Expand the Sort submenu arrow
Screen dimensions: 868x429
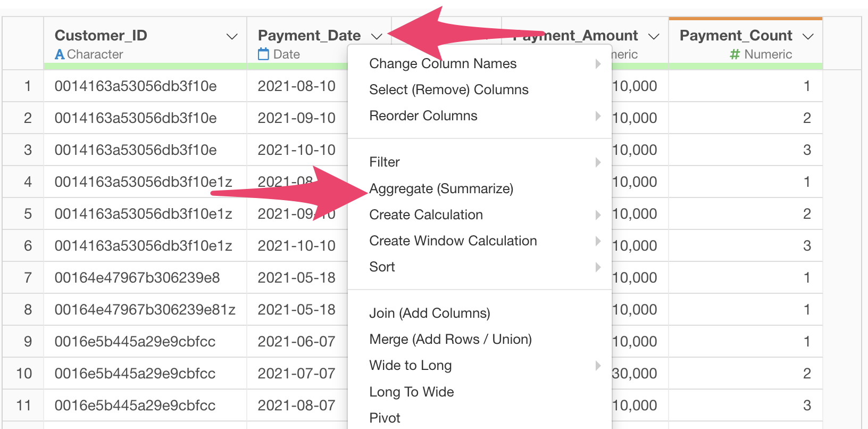598,267
